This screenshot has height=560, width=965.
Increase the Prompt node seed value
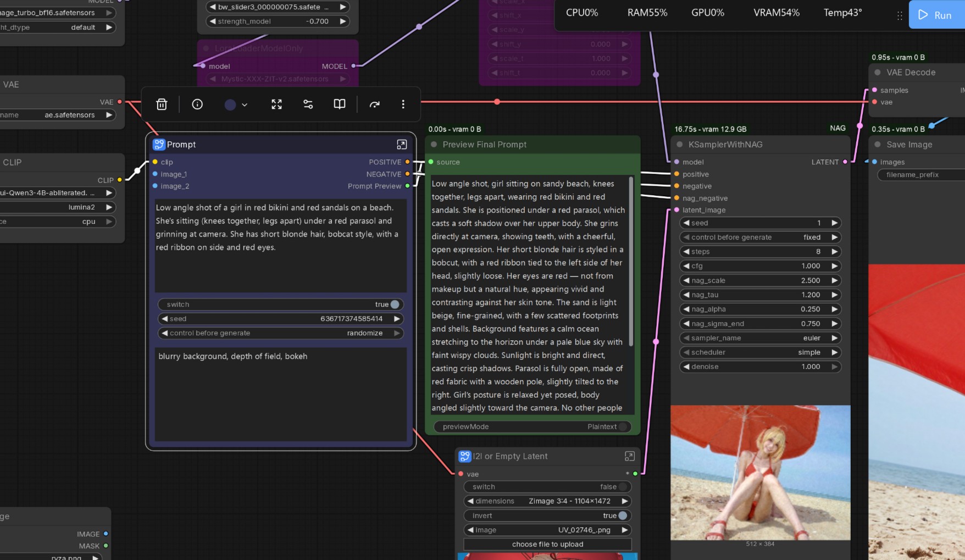pos(397,319)
